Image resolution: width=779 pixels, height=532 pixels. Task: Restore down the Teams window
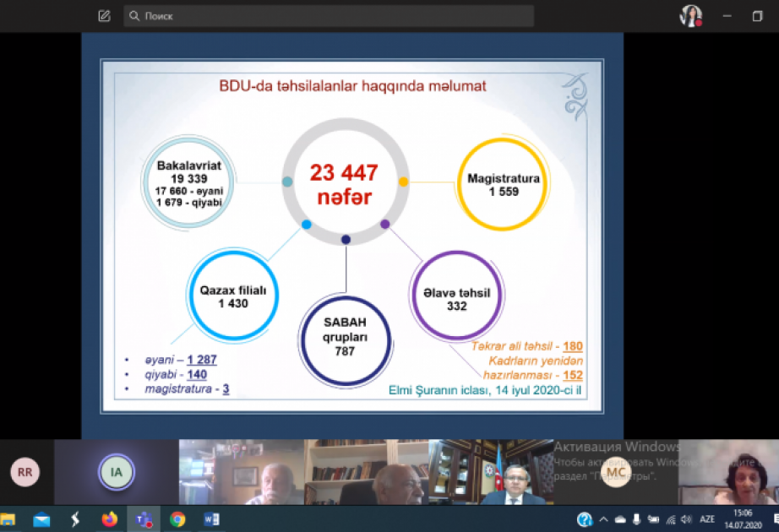[x=757, y=16]
